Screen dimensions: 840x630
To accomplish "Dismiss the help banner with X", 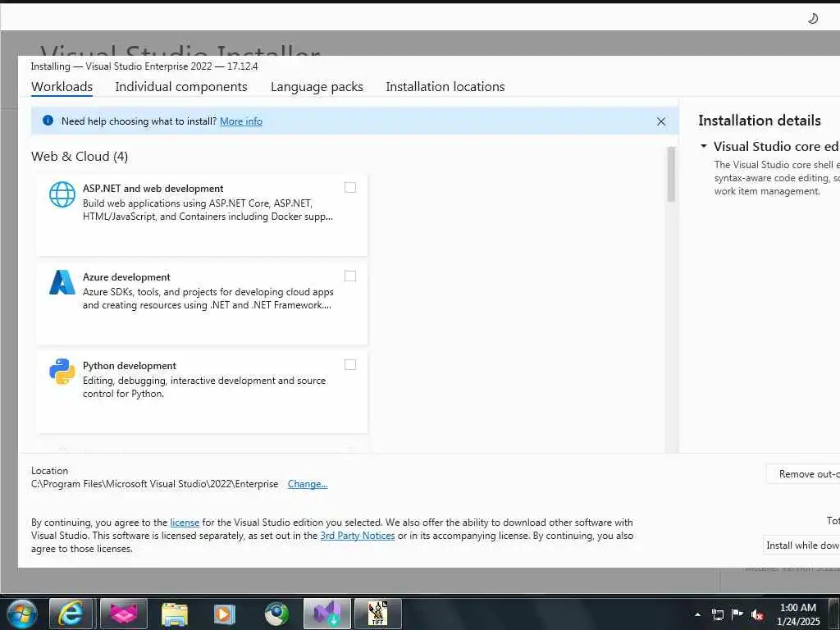I will click(x=661, y=121).
